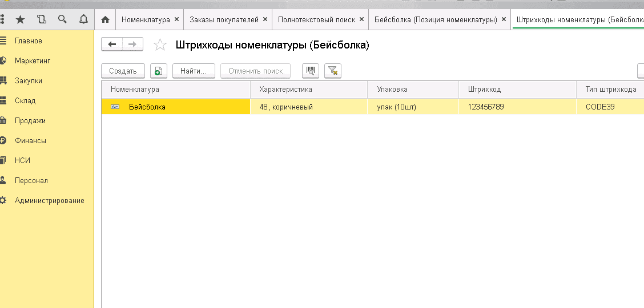The image size is (644, 308).
Task: Sort by the Штрихкод column header
Action: [484, 90]
